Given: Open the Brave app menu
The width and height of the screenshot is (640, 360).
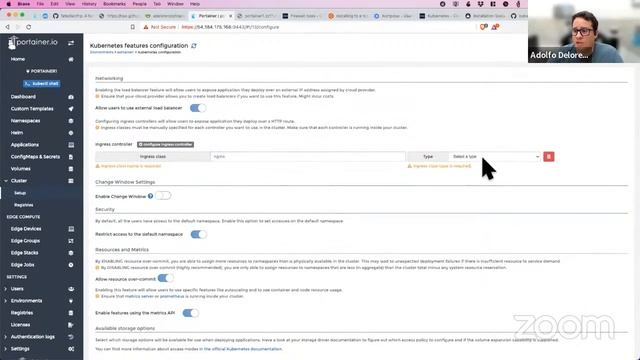Looking at the screenshot, I should (24, 4).
